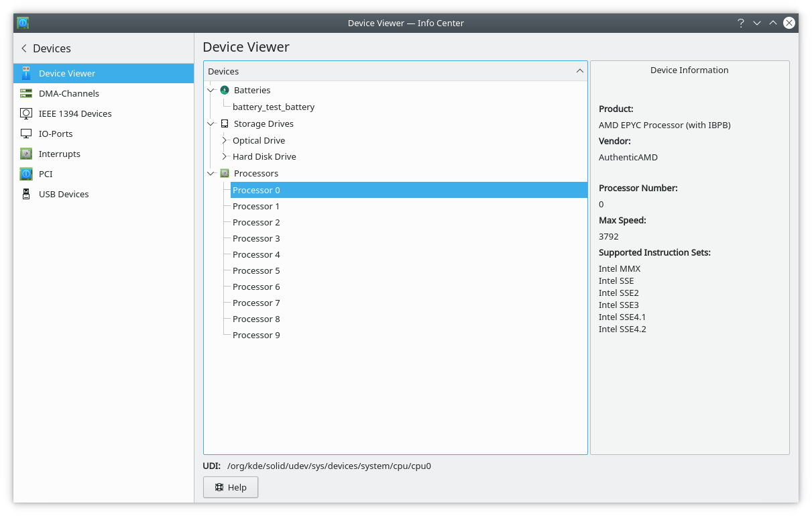Click the Device Viewer sidebar icon
The height and width of the screenshot is (516, 812).
[x=26, y=73]
